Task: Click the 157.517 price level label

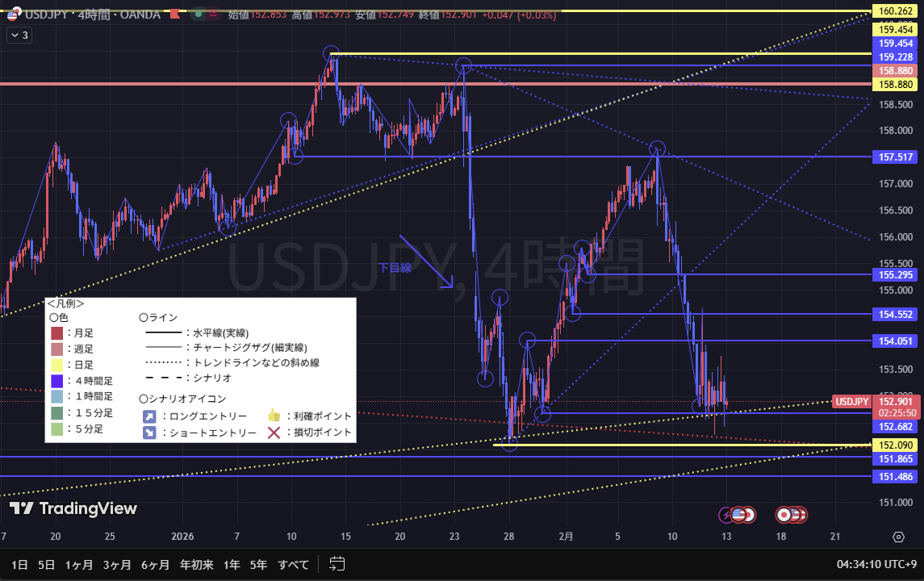Action: [897, 157]
